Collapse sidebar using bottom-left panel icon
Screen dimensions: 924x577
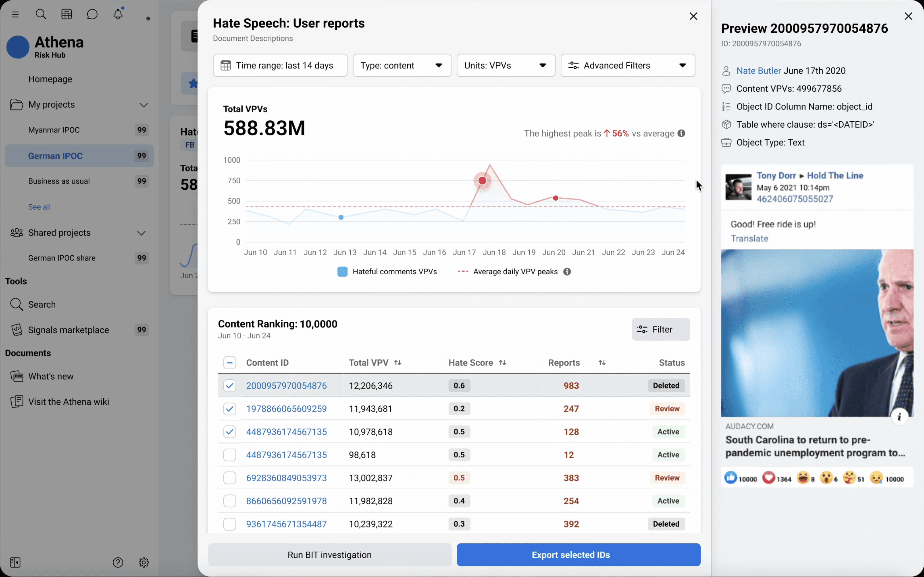click(15, 562)
